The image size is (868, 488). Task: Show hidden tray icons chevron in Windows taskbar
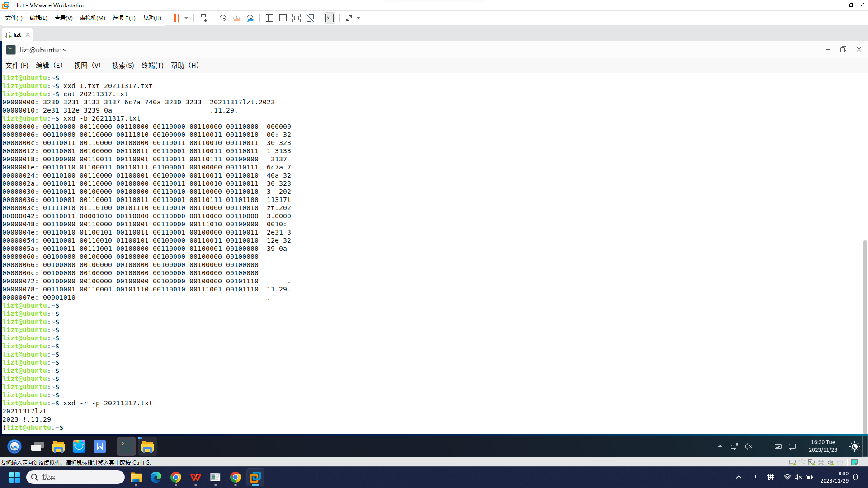(739, 477)
